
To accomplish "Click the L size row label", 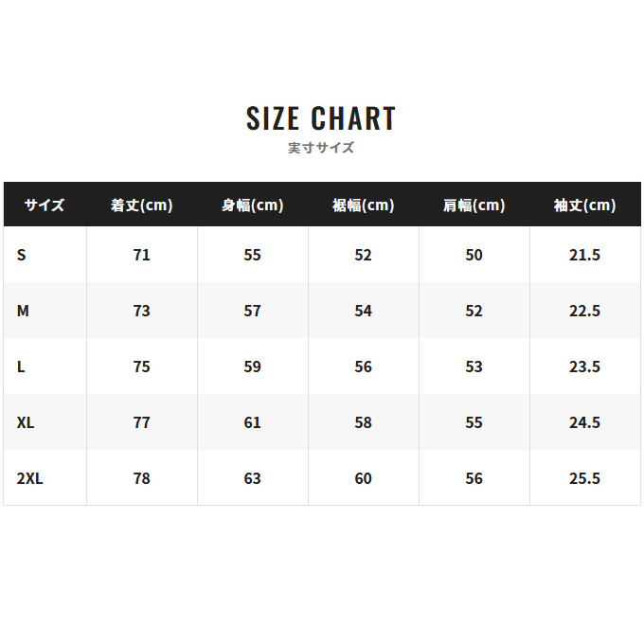I will point(21,367).
